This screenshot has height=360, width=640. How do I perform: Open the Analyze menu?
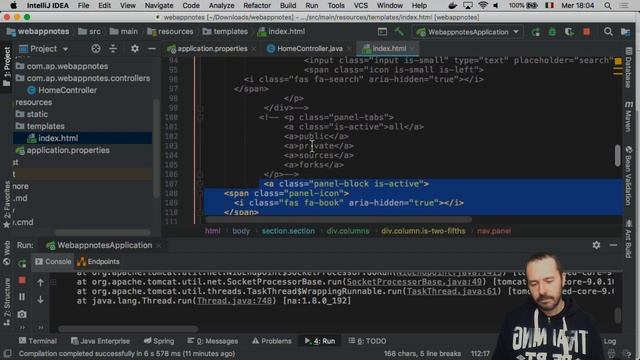(x=221, y=6)
